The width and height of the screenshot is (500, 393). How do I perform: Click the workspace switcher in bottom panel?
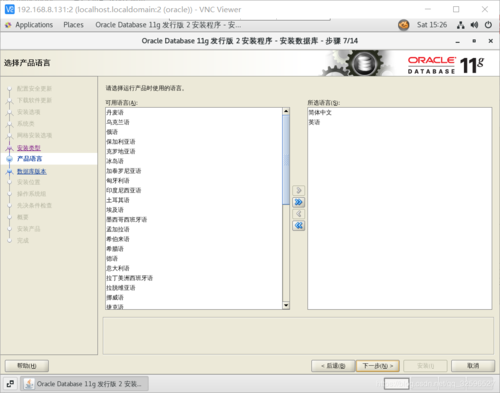click(x=396, y=384)
